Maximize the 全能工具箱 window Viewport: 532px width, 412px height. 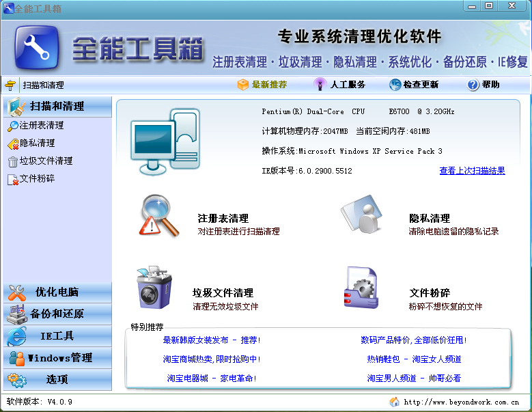(x=489, y=5)
